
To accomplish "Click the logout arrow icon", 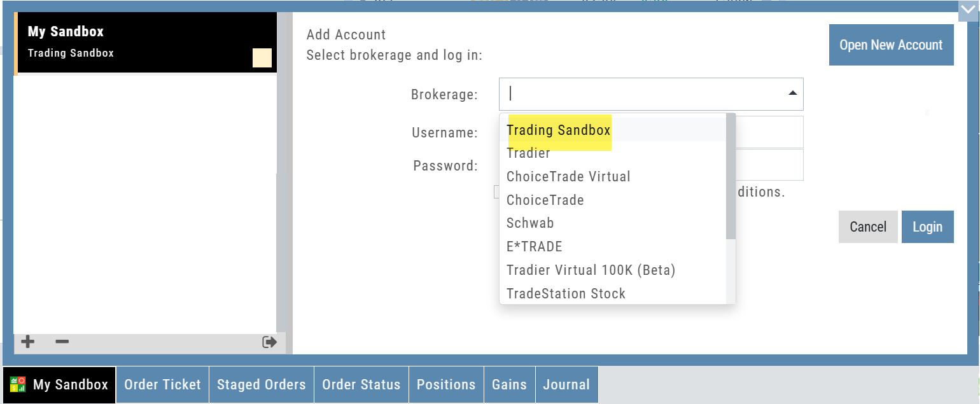I will click(269, 342).
